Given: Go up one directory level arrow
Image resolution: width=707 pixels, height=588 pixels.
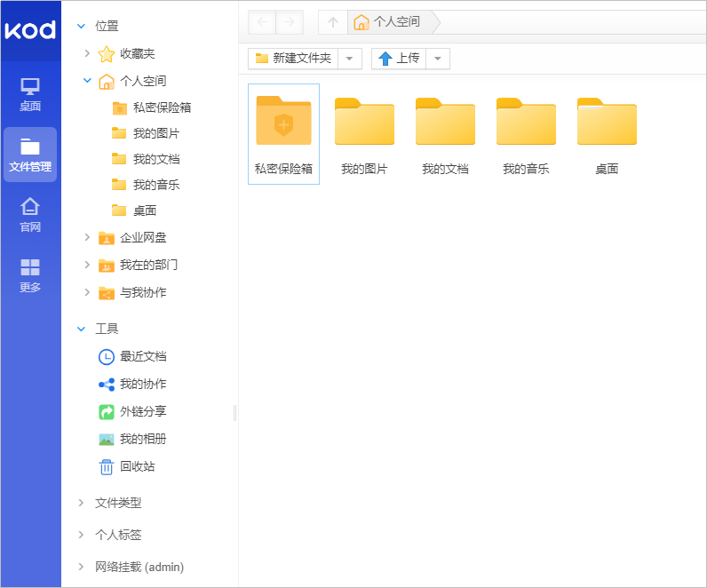Looking at the screenshot, I should coord(333,21).
